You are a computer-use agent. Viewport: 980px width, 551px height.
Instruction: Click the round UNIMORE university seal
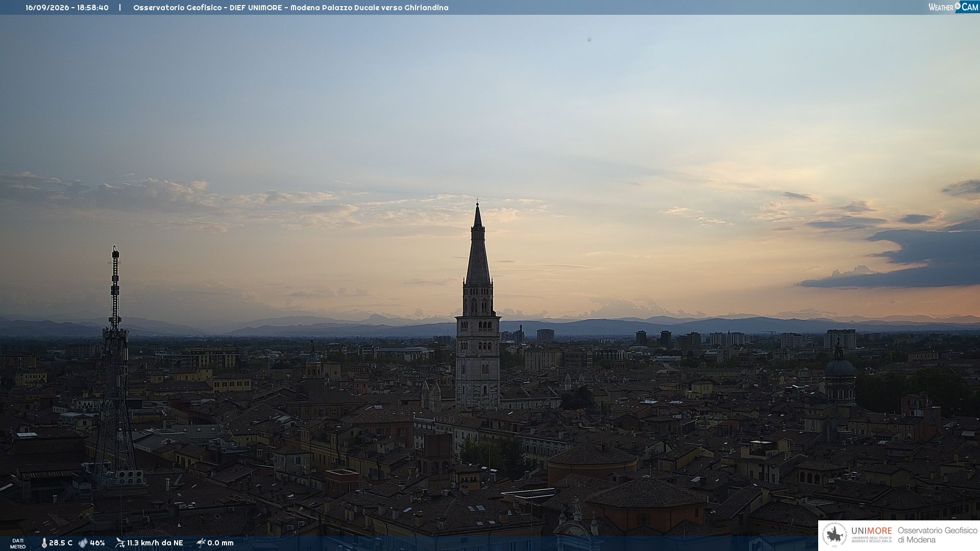click(x=835, y=535)
